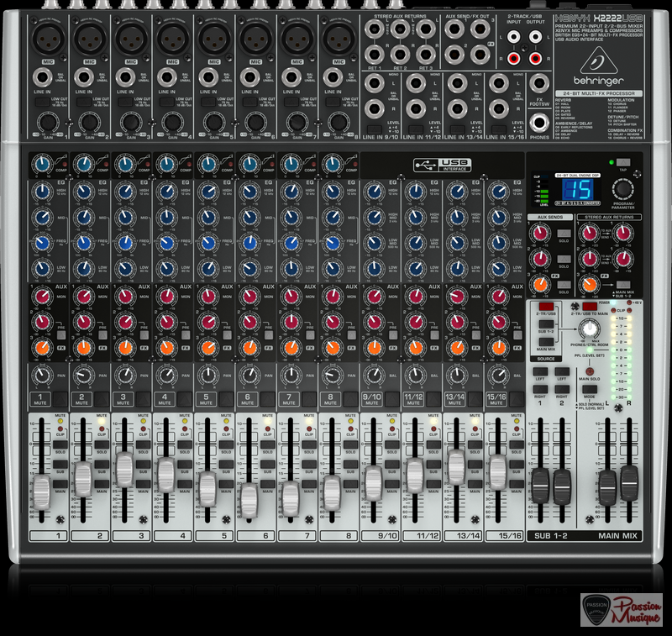
Task: Click the MAIN MIX right fader
Action: 629,483
